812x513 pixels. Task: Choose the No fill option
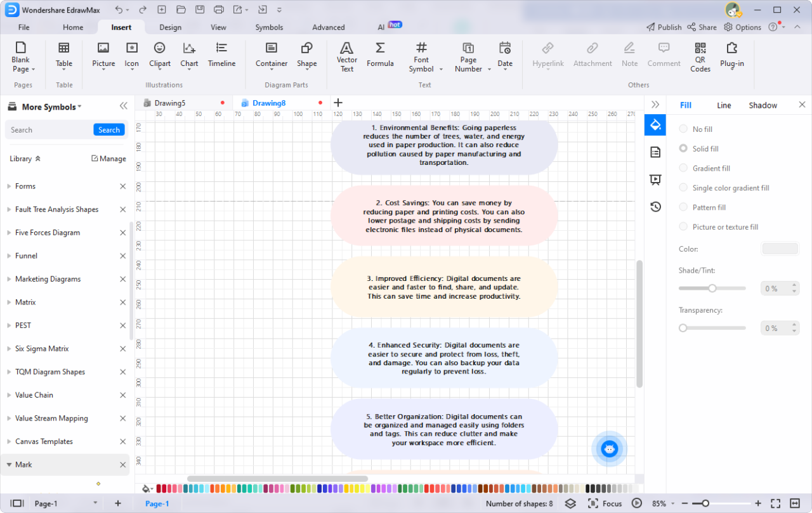coord(683,129)
